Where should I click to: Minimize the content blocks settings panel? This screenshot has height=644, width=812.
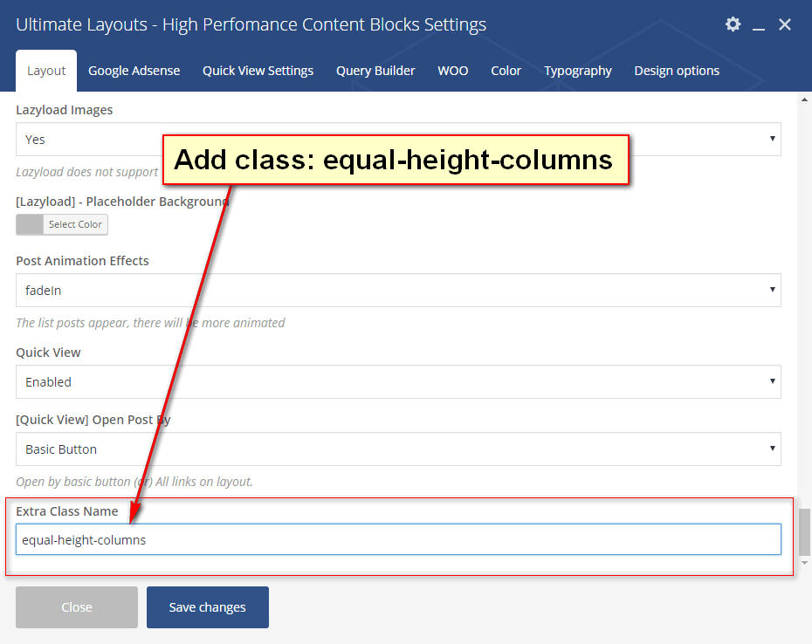tap(759, 26)
